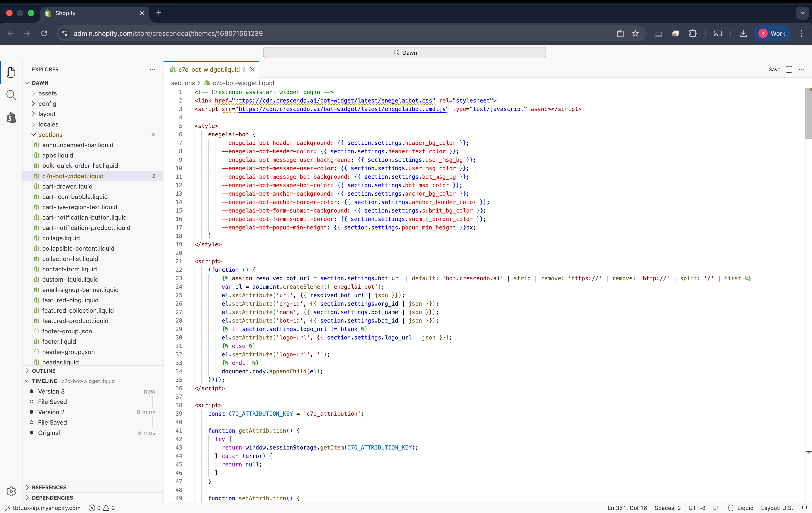Viewport: 812px width, 513px height.
Task: Open the Shopify icon in activity bar
Action: click(11, 118)
